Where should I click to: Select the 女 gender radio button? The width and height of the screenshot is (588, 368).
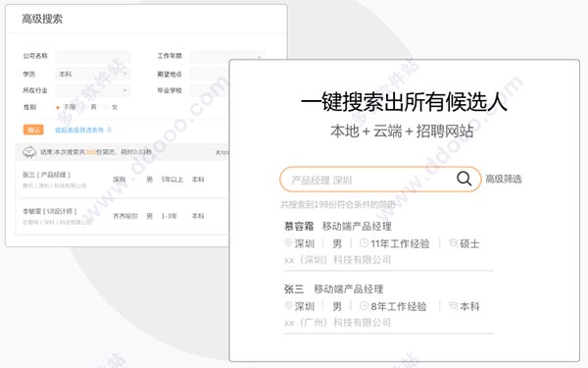[107, 107]
